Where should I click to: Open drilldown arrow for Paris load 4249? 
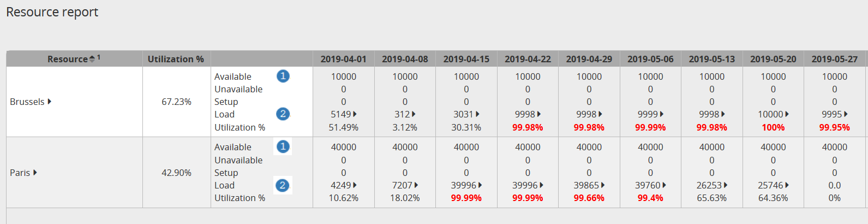(x=355, y=185)
